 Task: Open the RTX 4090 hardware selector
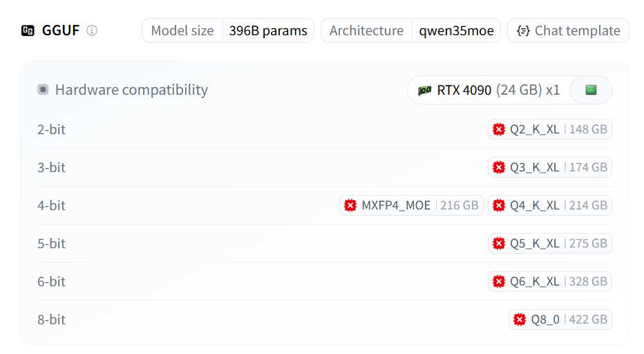[x=489, y=90]
